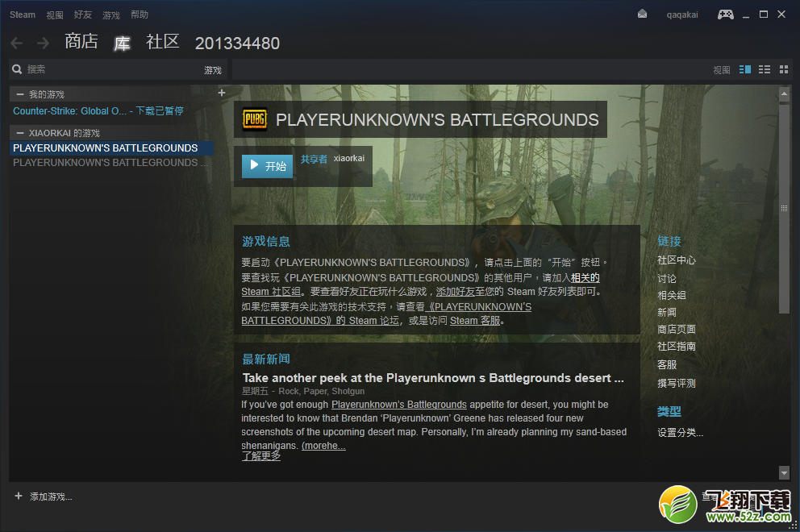Screen dimensions: 800x532
Task: Switch to the 商店 tab
Action: click(x=81, y=42)
